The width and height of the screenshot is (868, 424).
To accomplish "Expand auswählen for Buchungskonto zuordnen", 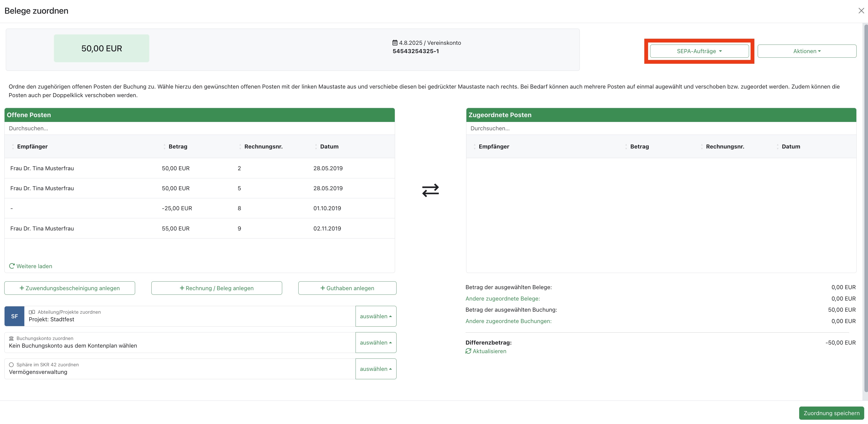I will pos(375,343).
